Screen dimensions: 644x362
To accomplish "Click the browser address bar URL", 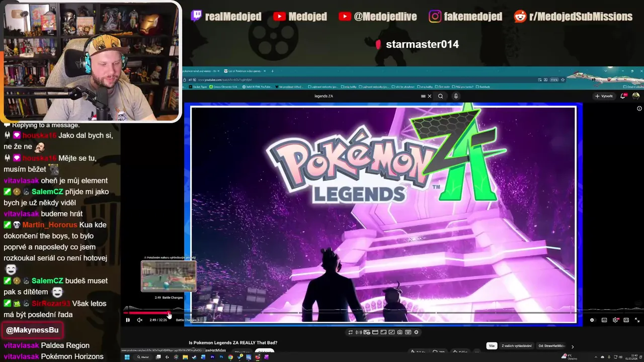I will point(225,79).
